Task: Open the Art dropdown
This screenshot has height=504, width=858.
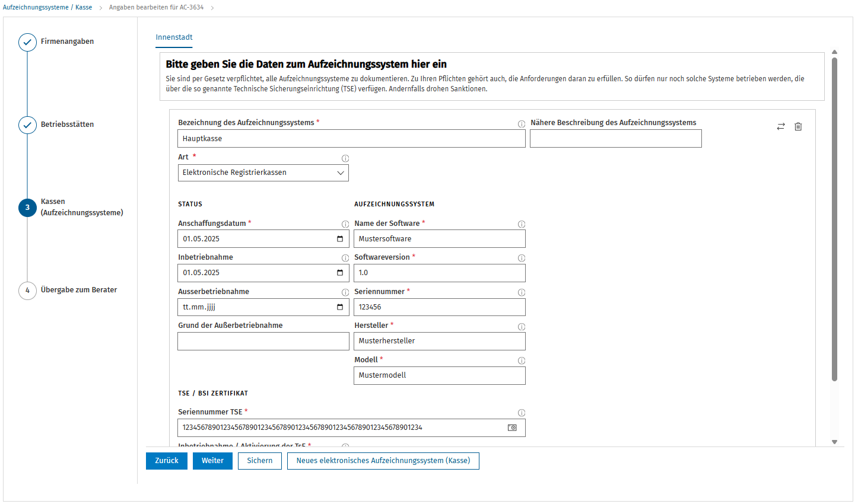Action: (x=263, y=173)
